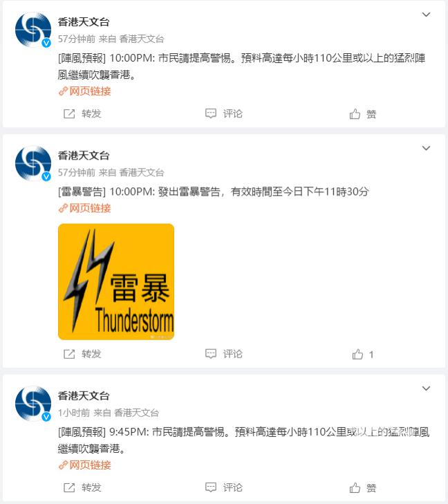Open 香港天文台 avatar on the first post
448x504 pixels.
33,30
